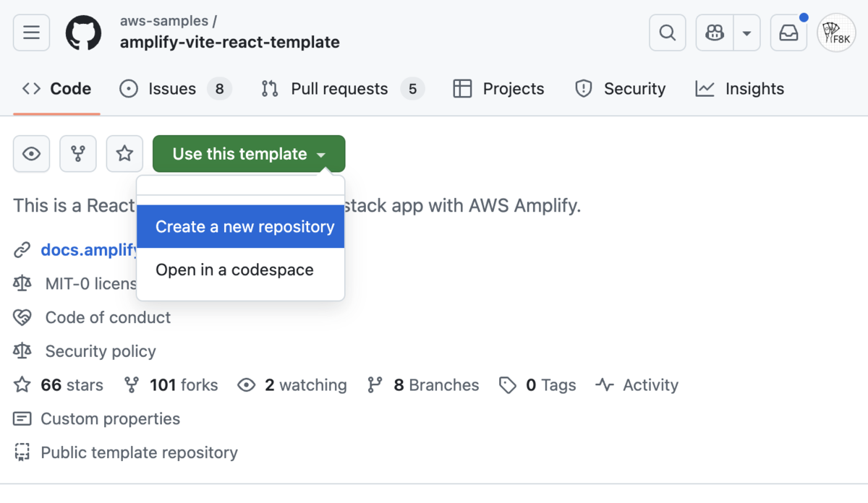Click the note icon beside Custom properties
The image size is (868, 503).
coord(22,419)
